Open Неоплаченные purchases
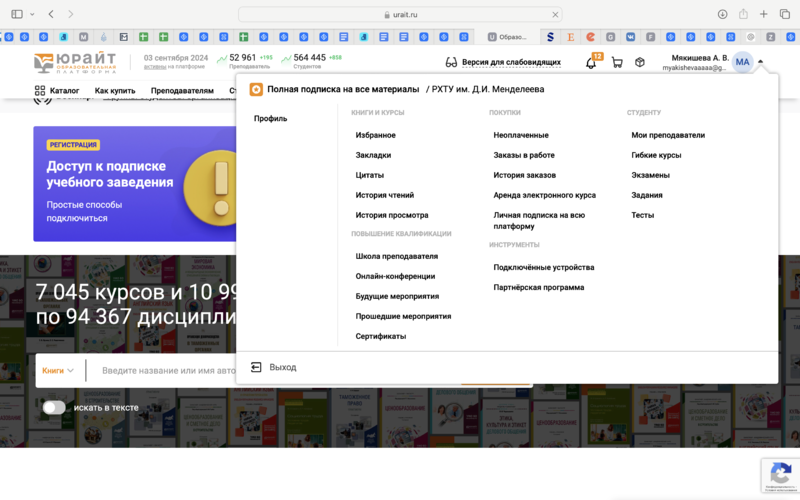This screenshot has width=800, height=500. (x=521, y=135)
